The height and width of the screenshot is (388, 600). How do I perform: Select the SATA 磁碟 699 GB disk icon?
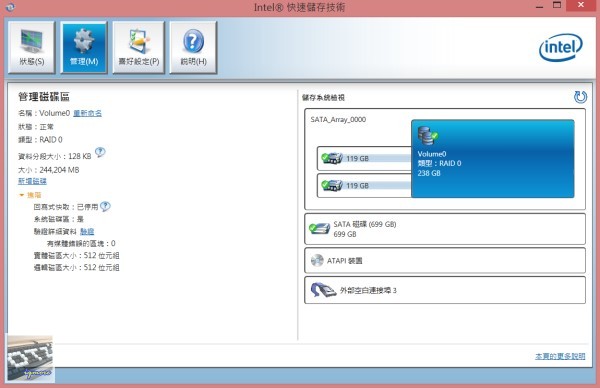pyautogui.click(x=319, y=229)
